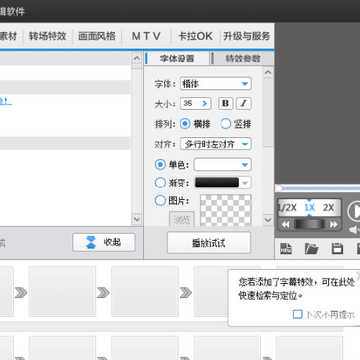Toggle bold font style button
The height and width of the screenshot is (360, 360).
[226, 104]
